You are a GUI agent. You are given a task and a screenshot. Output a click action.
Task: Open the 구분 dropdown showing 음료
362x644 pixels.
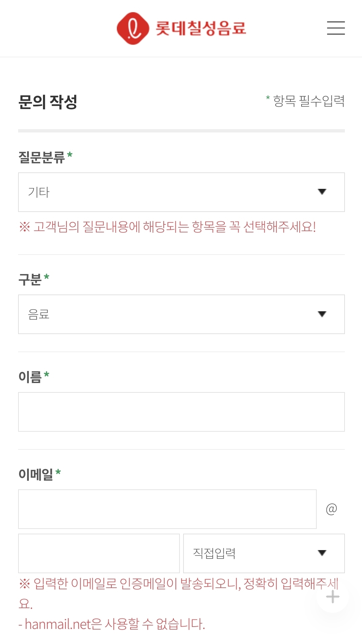[181, 314]
